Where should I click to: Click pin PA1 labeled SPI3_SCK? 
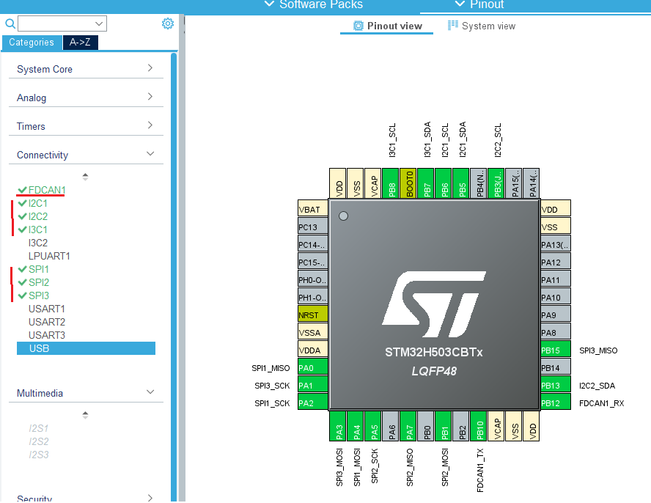pyautogui.click(x=313, y=386)
